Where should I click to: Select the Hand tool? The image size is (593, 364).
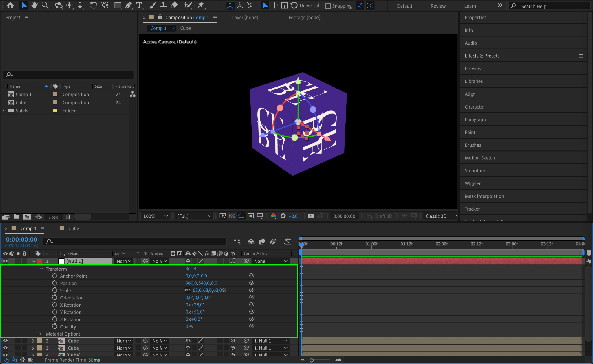34,5
